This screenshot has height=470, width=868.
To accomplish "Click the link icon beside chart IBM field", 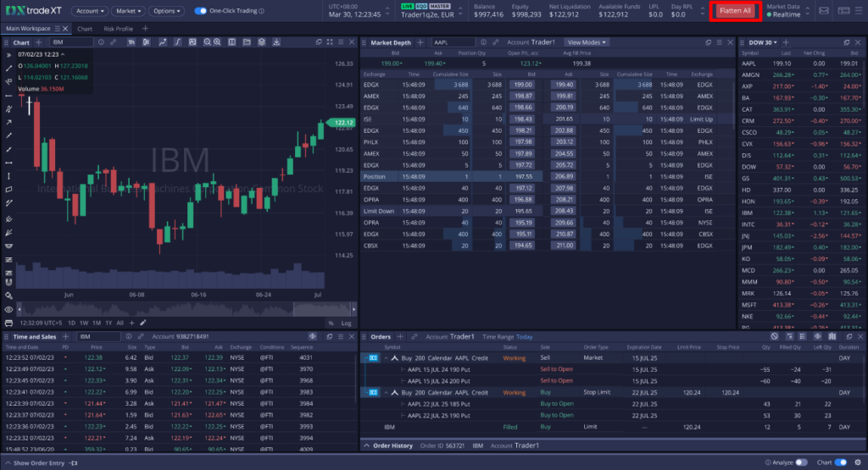I will (x=113, y=42).
